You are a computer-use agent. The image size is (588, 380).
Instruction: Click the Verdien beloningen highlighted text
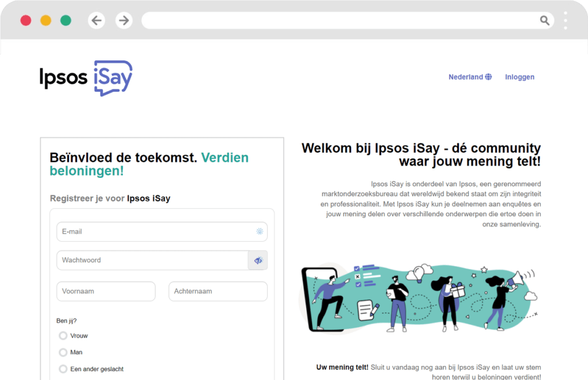click(225, 157)
